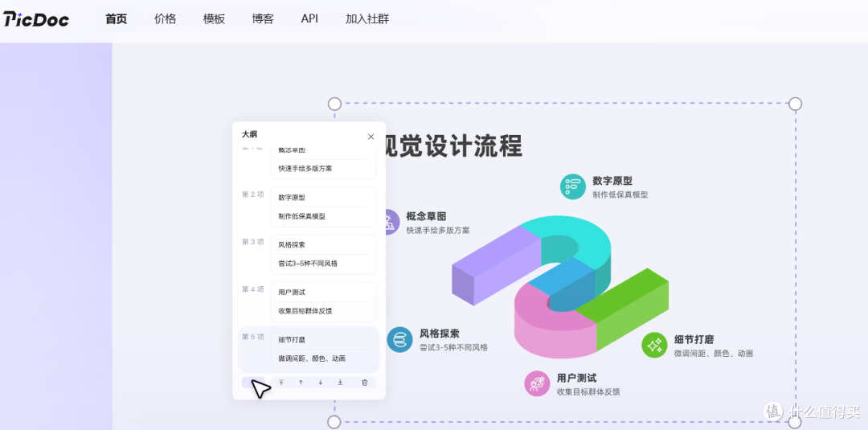Open the API nav item
Image resolution: width=868 pixels, height=430 pixels.
coord(309,18)
